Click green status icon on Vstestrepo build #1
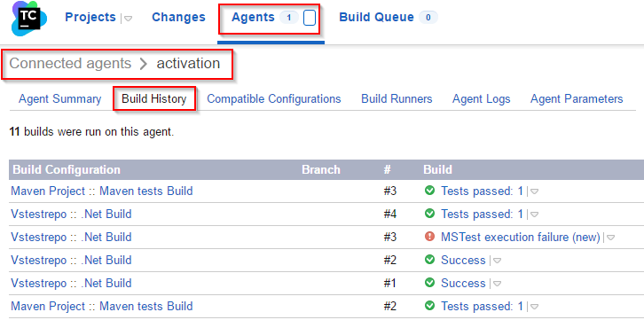This screenshot has height=320, width=644. 429,283
